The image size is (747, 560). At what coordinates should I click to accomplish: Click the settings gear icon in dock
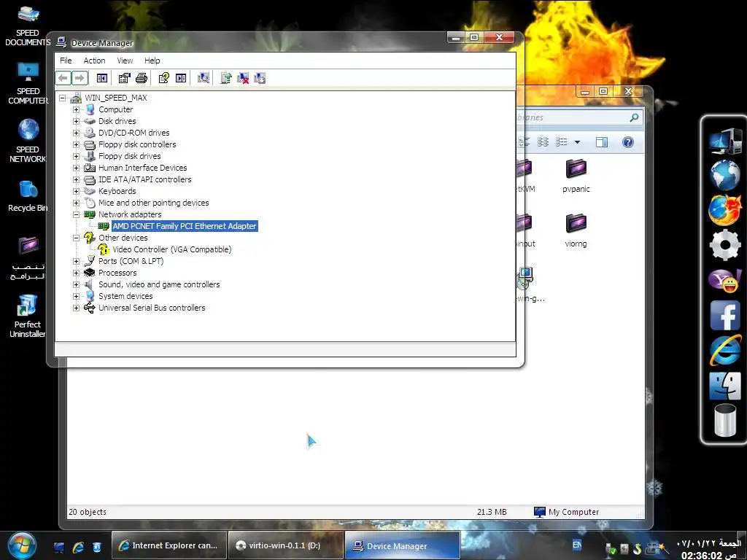(x=724, y=245)
